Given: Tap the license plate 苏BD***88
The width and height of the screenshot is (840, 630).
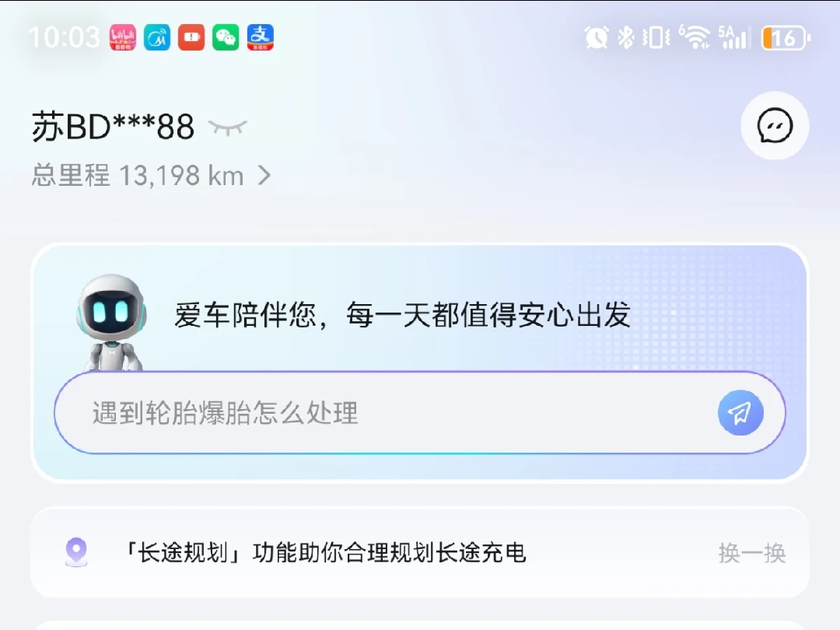Looking at the screenshot, I should [113, 128].
